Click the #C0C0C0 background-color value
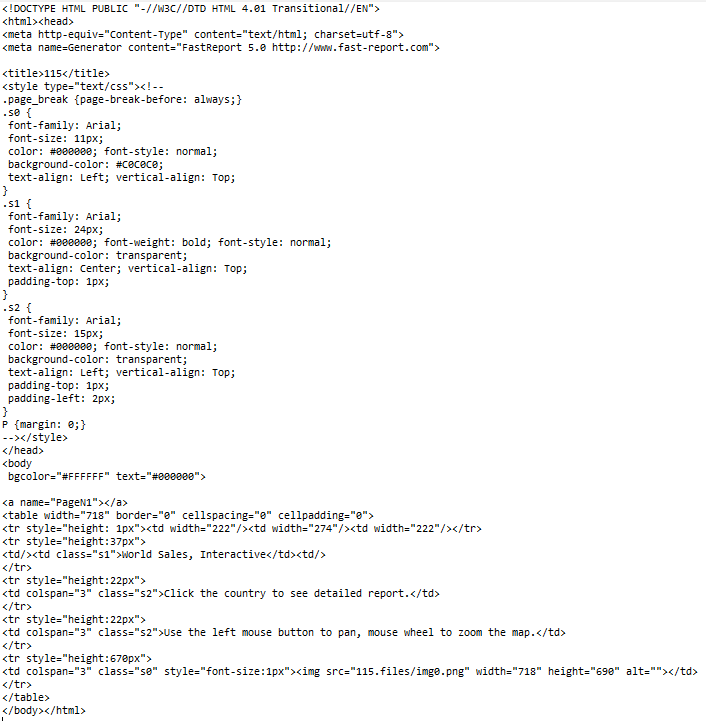706x721 pixels. (x=139, y=165)
